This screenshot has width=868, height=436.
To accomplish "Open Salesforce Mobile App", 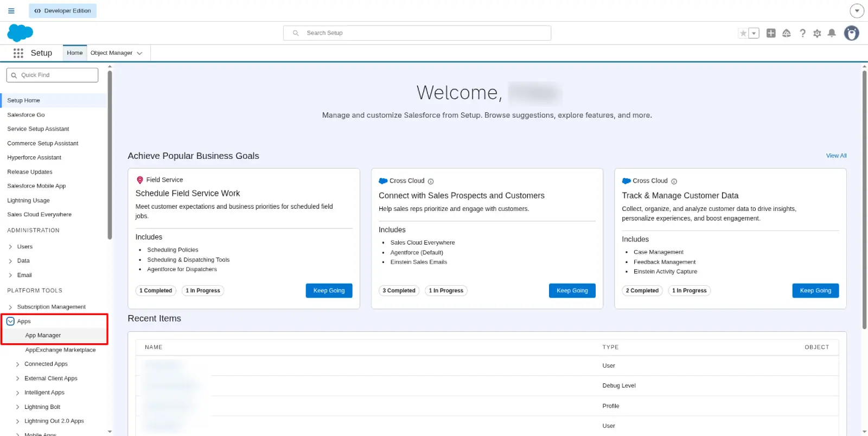I will [x=36, y=186].
